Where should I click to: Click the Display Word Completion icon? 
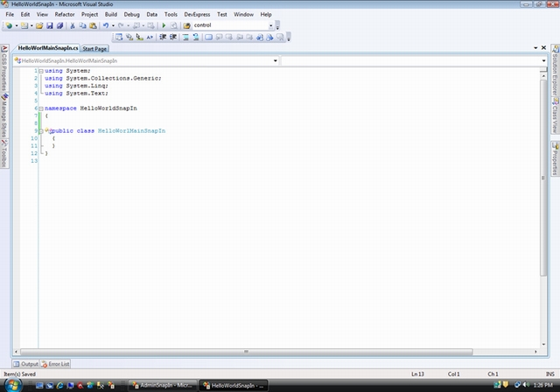point(150,37)
